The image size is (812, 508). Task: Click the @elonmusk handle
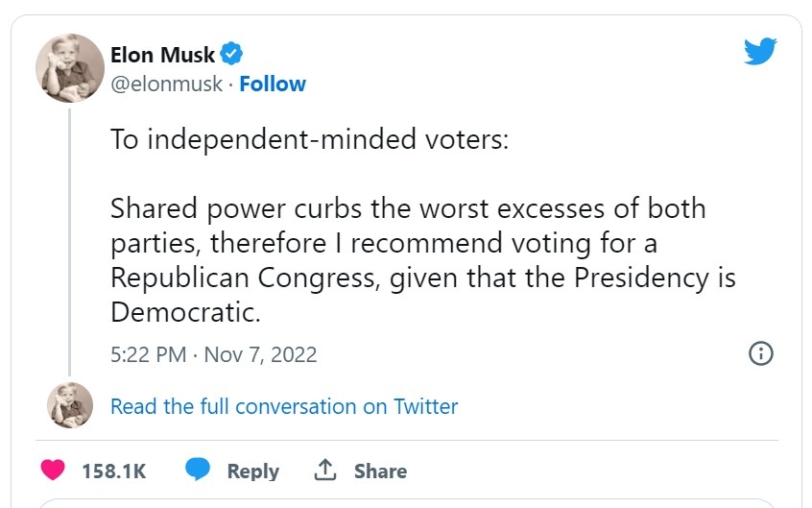(166, 85)
